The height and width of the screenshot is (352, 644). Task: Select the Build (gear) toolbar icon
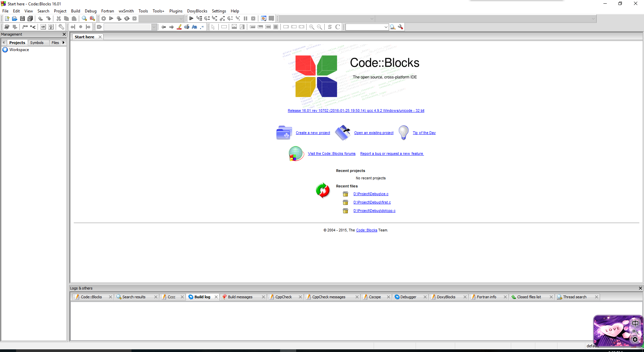tap(104, 18)
